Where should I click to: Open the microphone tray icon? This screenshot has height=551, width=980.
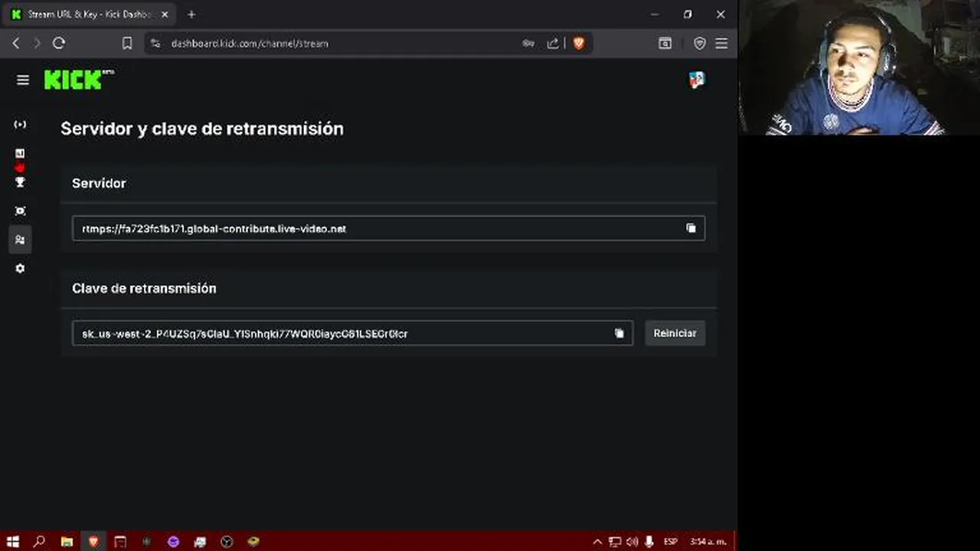coord(649,542)
